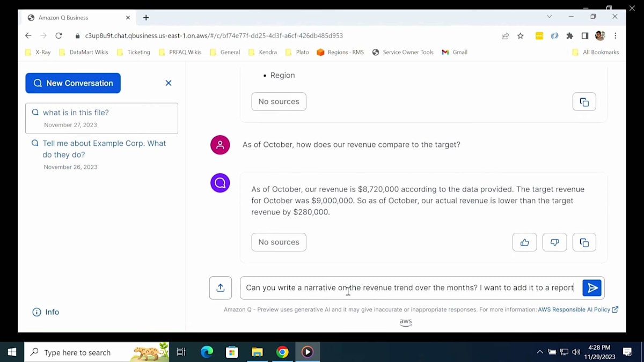Start a New Conversation
The image size is (644, 362).
(x=73, y=83)
